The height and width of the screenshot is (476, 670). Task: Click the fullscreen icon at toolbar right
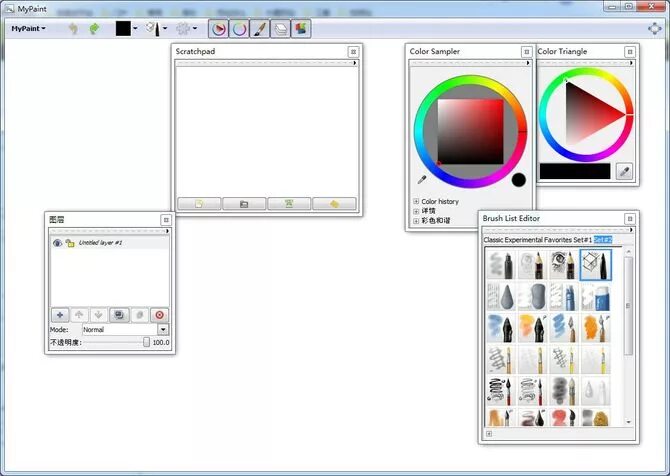(655, 29)
